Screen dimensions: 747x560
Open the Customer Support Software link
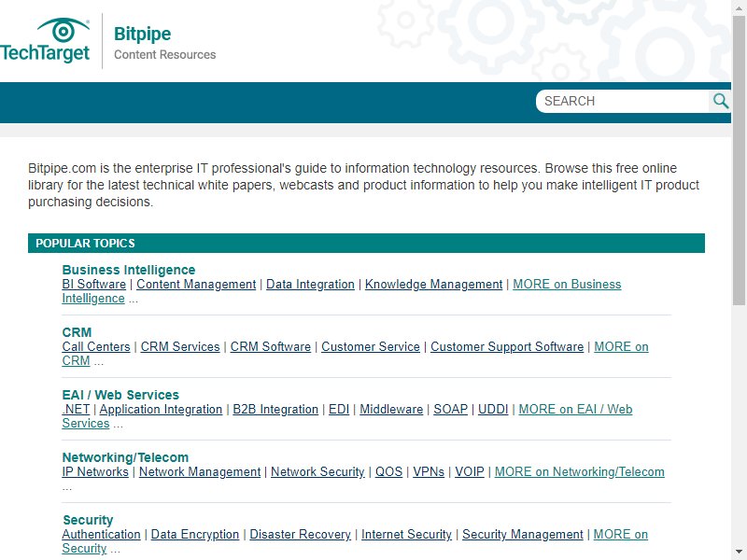(507, 346)
